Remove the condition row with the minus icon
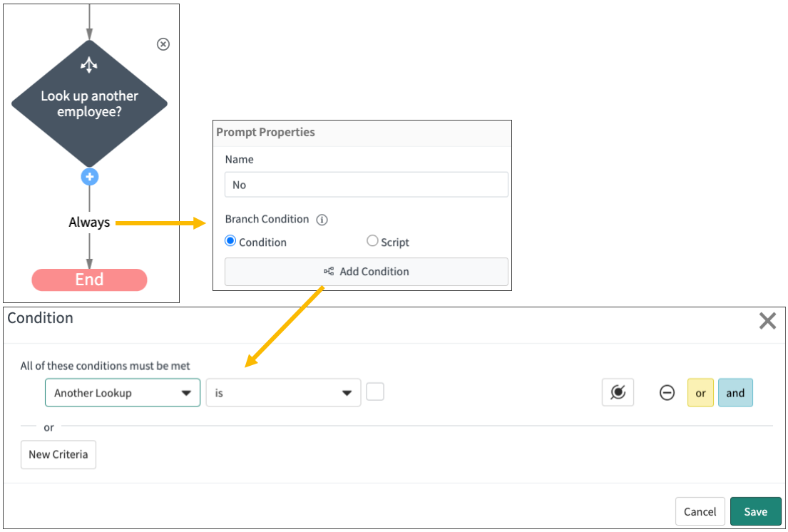Viewport: 788px width, 532px height. point(667,392)
